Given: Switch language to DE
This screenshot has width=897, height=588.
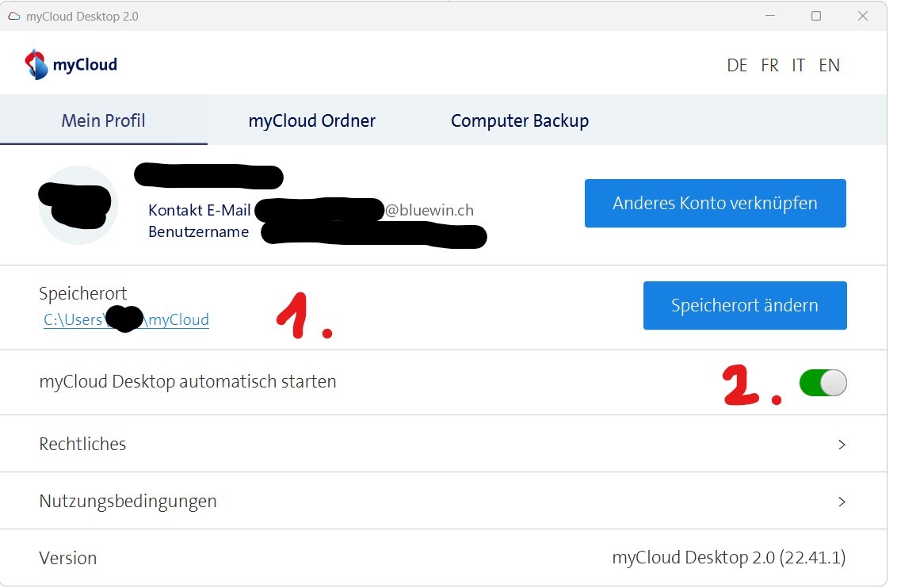Looking at the screenshot, I should tap(737, 66).
